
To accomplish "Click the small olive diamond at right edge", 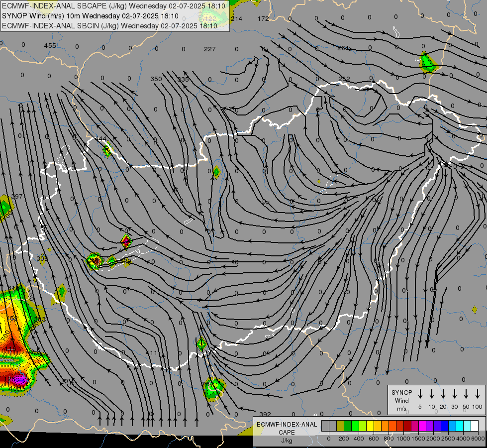I will click(474, 309).
